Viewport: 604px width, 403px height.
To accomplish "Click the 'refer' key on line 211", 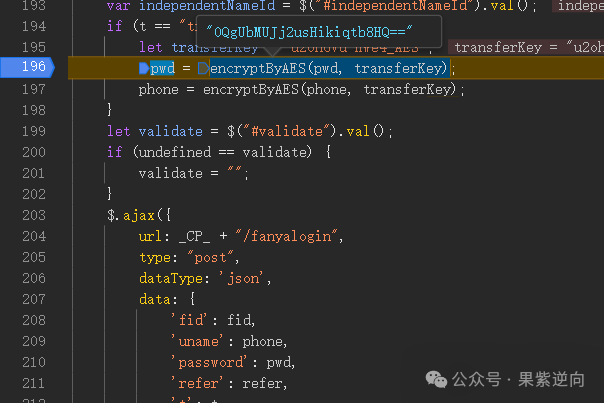I will (197, 383).
